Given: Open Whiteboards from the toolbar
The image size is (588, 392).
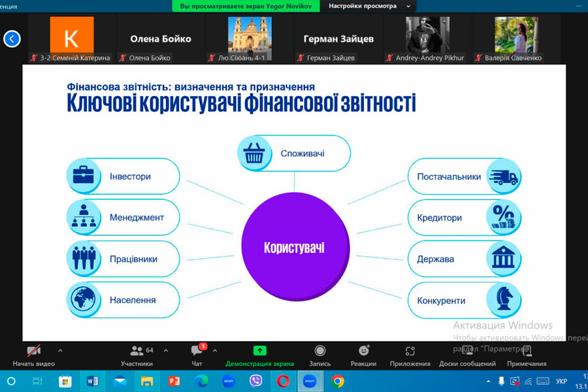Looking at the screenshot, I should click(467, 355).
